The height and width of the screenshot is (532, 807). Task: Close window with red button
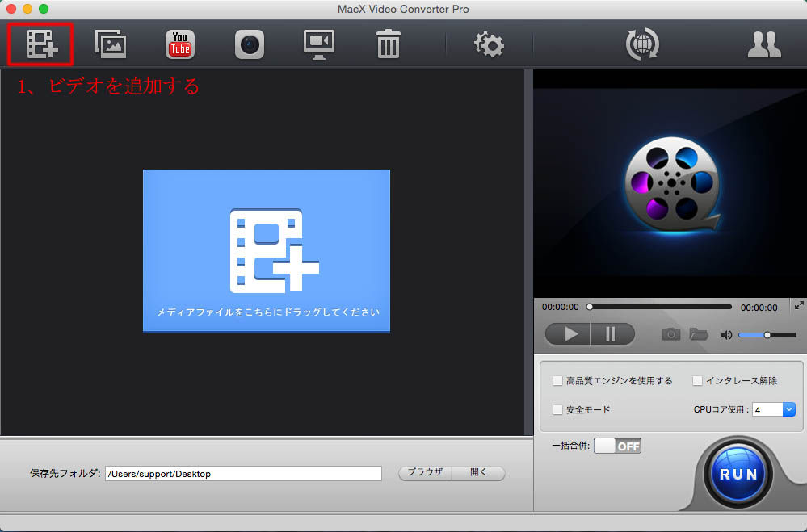pos(11,9)
